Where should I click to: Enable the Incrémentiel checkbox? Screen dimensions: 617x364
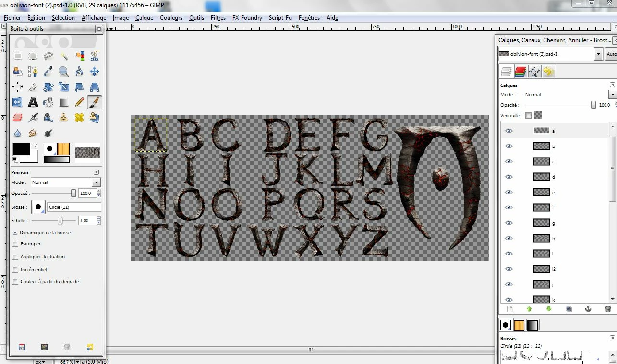coord(15,270)
